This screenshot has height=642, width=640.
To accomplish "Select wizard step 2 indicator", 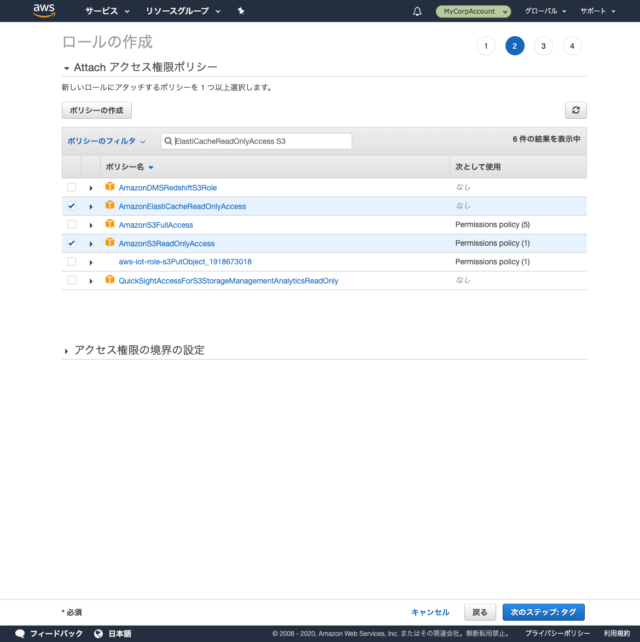I will click(515, 46).
